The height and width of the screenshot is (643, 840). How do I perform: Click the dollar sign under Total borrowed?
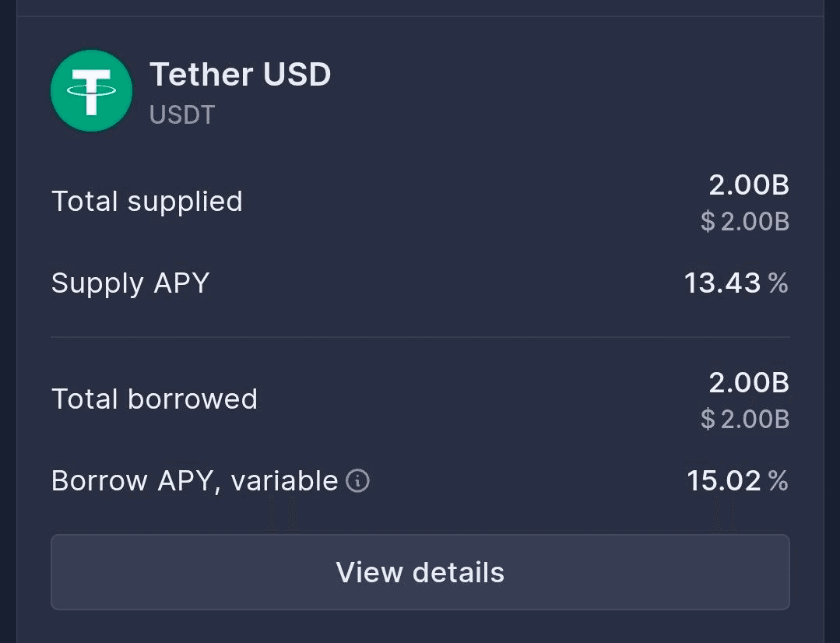(708, 420)
